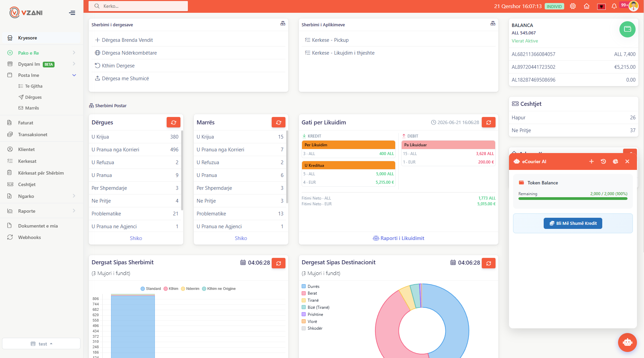Image resolution: width=644 pixels, height=358 pixels.
Task: Toggle Standard series in chart legend
Action: [150, 289]
